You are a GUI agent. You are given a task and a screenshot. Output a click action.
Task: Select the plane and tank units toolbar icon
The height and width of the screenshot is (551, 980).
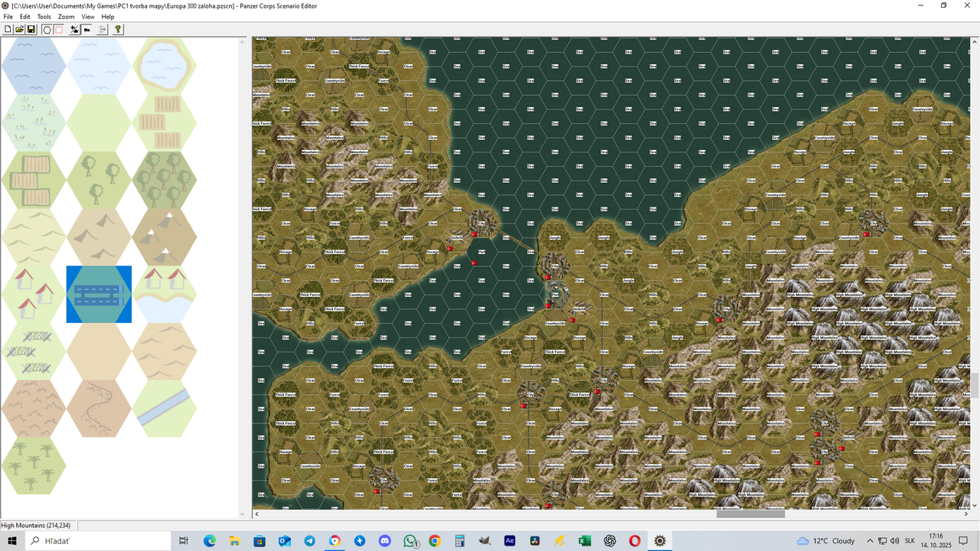point(74,29)
